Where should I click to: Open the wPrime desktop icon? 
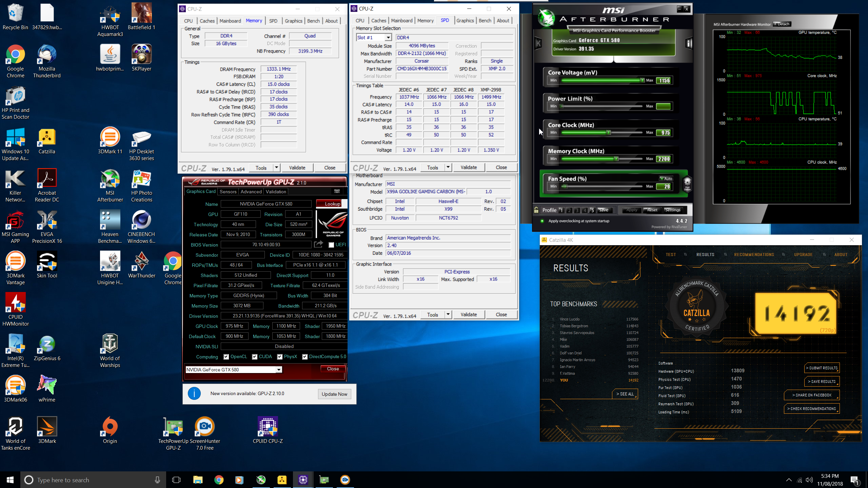coord(47,389)
